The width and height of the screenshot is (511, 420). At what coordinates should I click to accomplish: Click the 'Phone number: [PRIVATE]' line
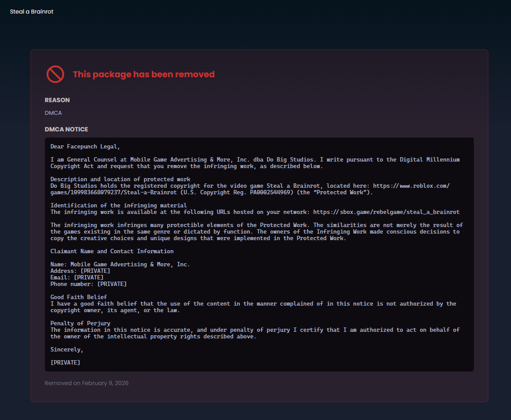(89, 284)
